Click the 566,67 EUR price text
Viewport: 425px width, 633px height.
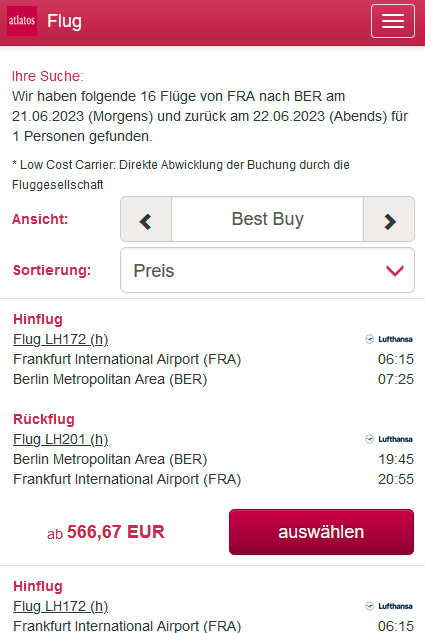[x=116, y=532]
